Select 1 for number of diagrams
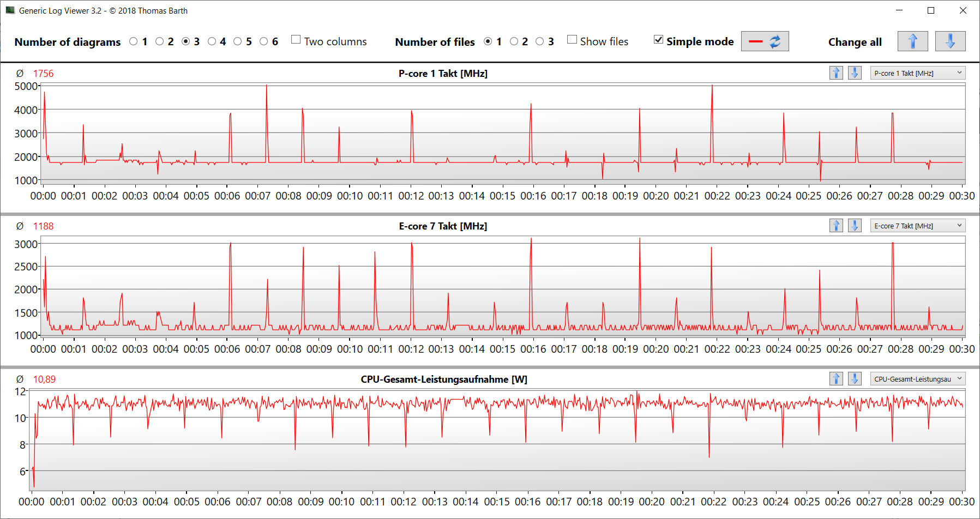Viewport: 980px width, 519px height. 134,41
